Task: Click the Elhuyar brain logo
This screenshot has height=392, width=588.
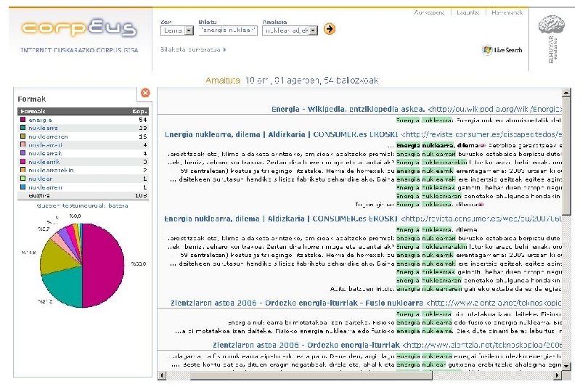Action: pos(551,25)
